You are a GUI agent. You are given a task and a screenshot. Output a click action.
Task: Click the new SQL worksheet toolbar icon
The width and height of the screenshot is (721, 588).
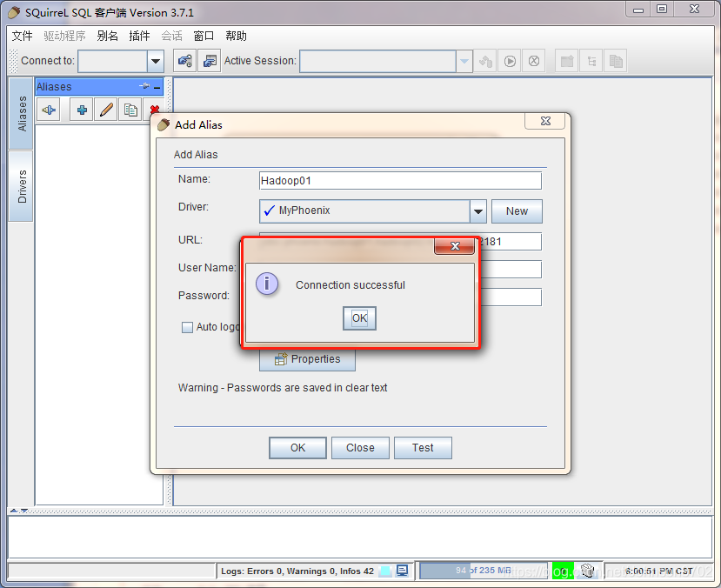coord(567,61)
